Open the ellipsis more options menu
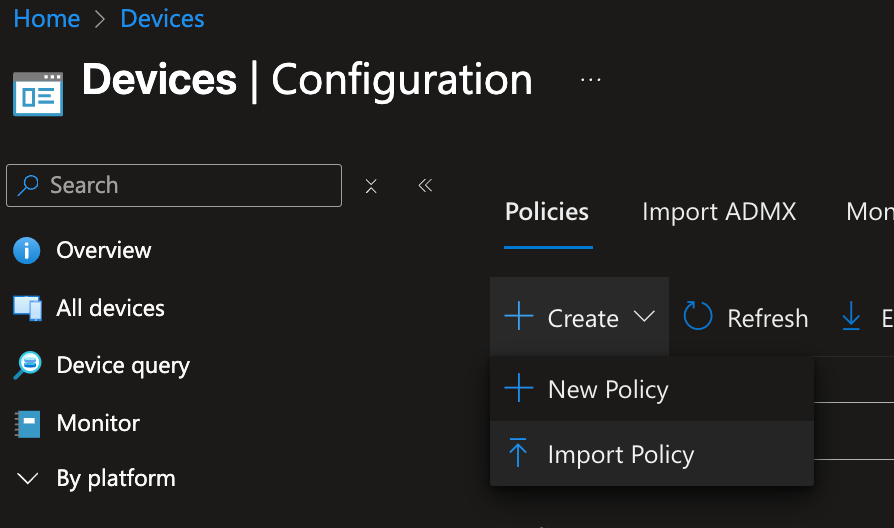 click(x=591, y=80)
